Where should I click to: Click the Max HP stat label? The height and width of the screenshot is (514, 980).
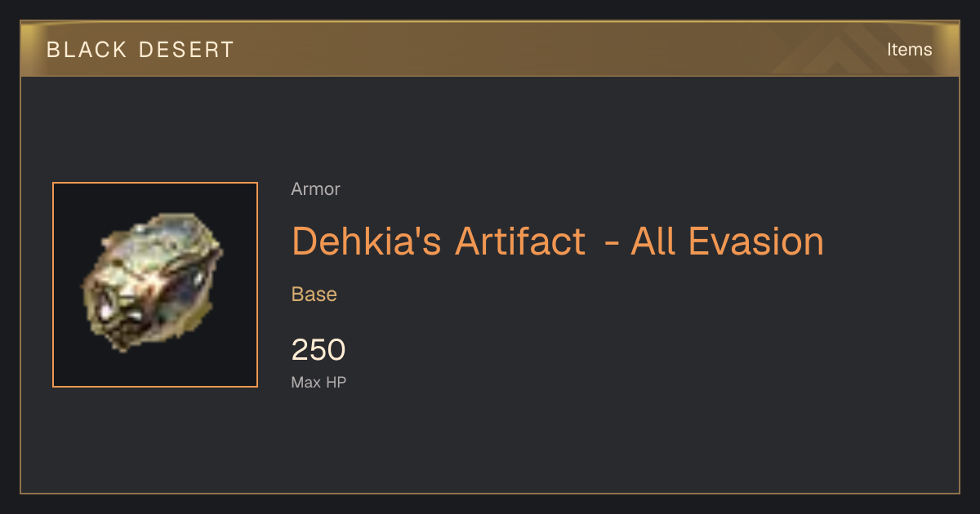pos(318,382)
